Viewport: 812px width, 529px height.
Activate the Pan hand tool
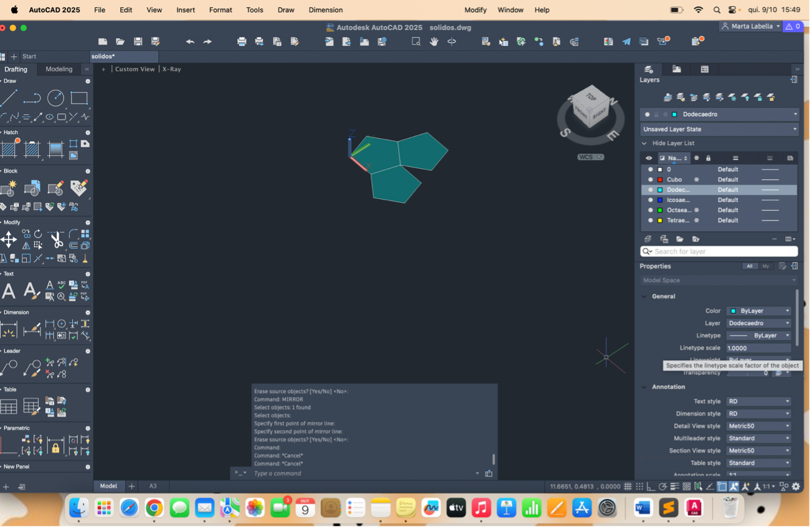[434, 42]
